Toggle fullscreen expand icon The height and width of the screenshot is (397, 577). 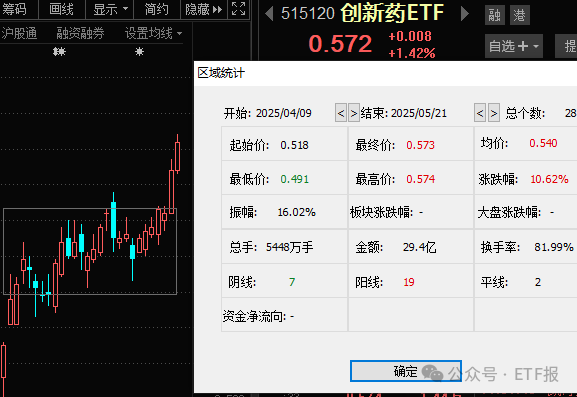pyautogui.click(x=238, y=8)
